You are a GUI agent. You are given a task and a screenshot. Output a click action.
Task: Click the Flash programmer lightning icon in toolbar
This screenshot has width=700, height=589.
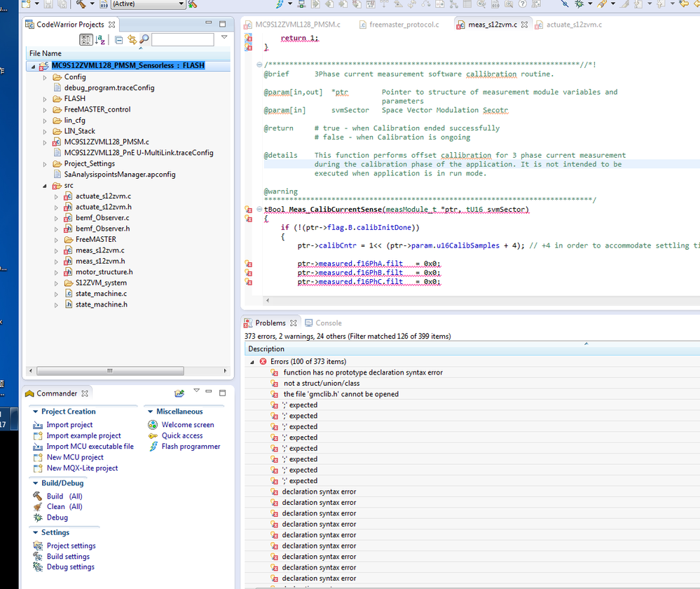point(280,4)
